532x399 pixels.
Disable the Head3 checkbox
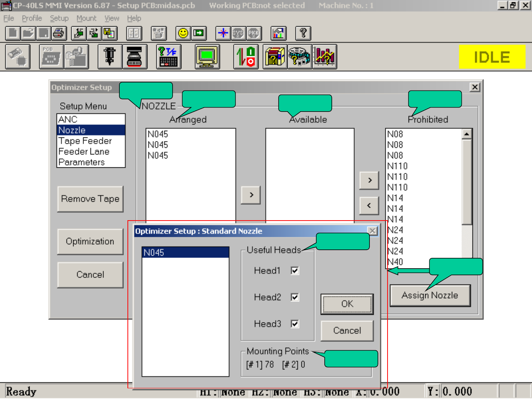(295, 324)
